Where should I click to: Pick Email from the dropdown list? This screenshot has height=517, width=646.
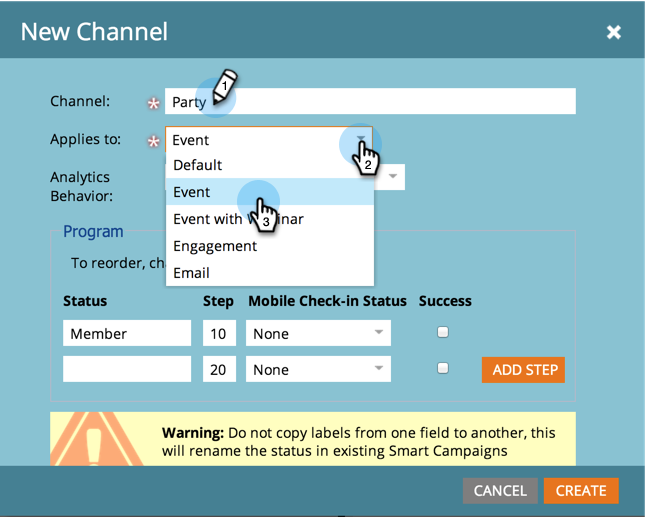pyautogui.click(x=269, y=273)
